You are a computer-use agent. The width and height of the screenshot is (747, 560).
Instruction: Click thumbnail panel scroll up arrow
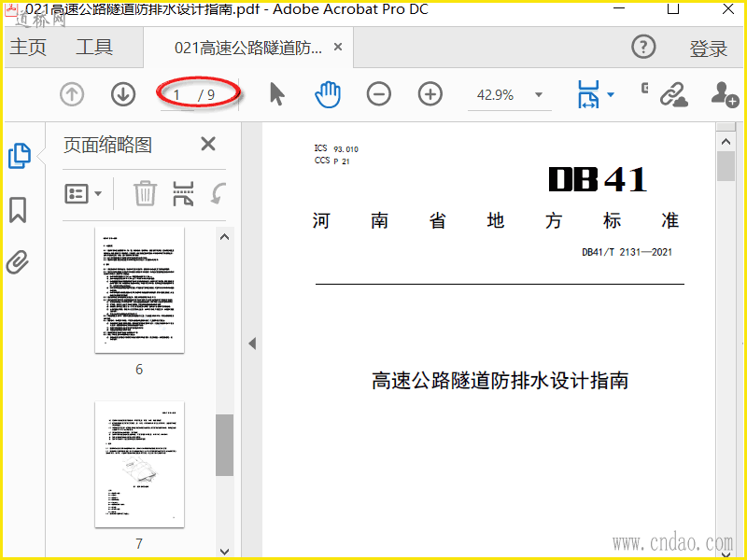[224, 237]
